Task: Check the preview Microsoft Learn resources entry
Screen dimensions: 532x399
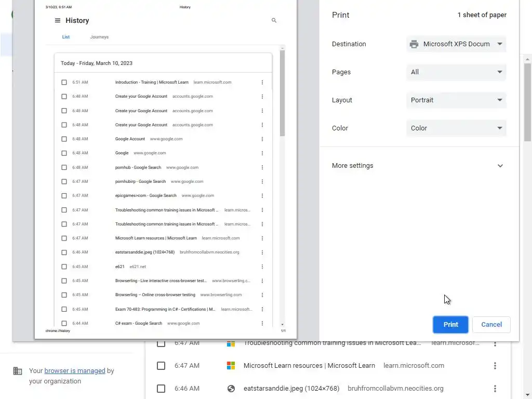Action: point(64,238)
